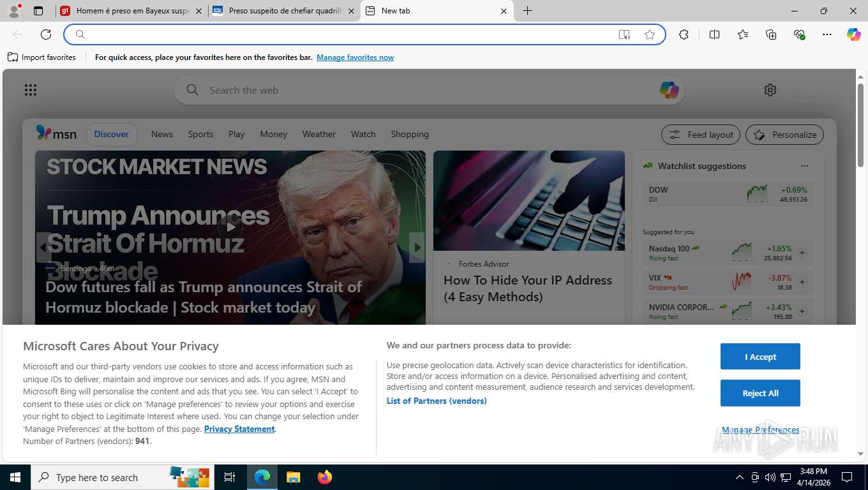
Task: Open the Extensions puzzle icon
Action: [x=684, y=34]
